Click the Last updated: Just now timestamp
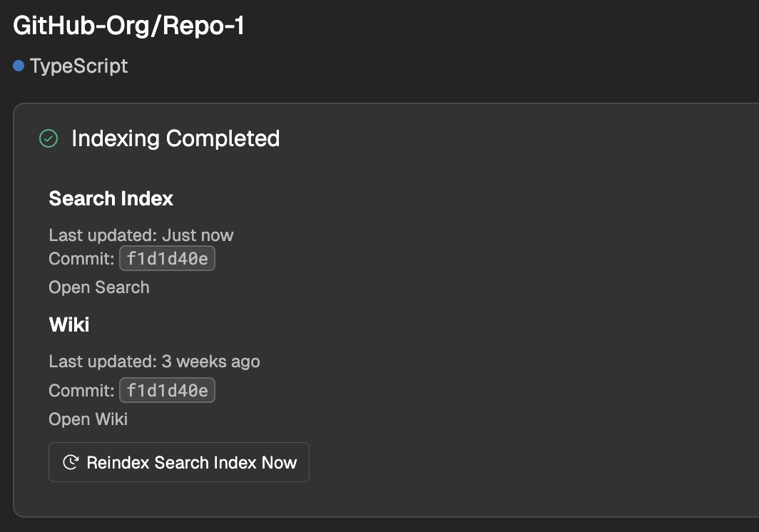759x532 pixels. (141, 235)
